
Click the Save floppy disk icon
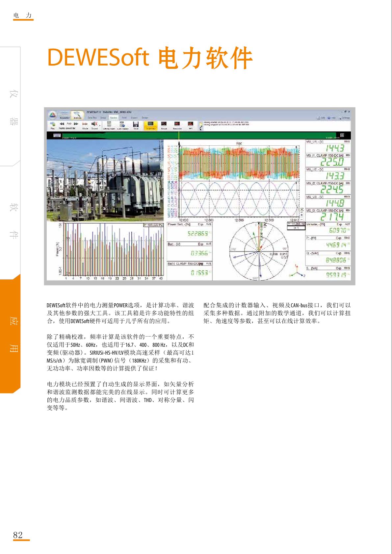click(136, 125)
